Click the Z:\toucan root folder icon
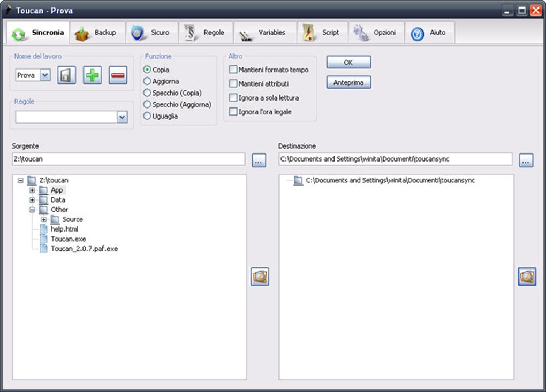 point(32,181)
